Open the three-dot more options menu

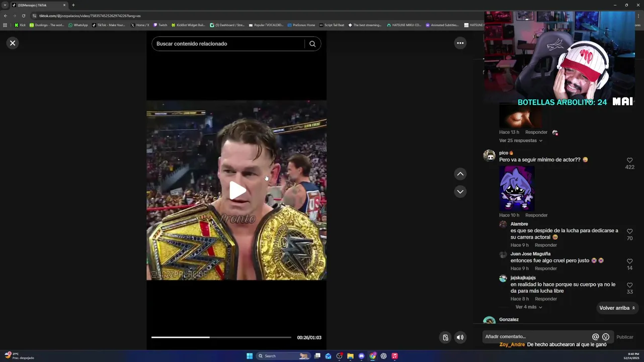460,43
